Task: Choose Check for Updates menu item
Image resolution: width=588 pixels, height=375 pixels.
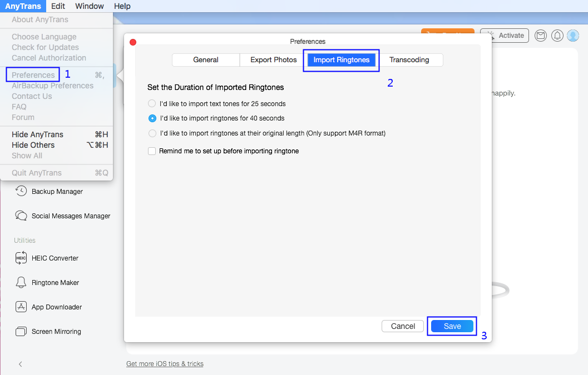Action: (56, 47)
